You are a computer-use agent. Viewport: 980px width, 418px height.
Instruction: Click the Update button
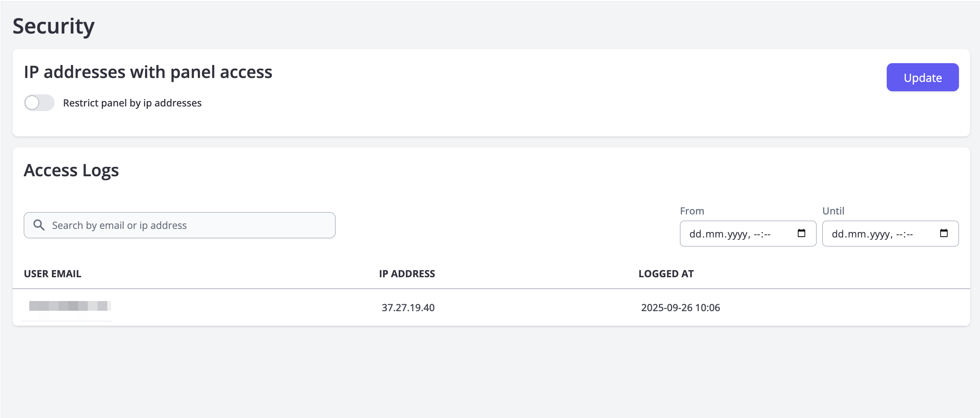click(922, 78)
